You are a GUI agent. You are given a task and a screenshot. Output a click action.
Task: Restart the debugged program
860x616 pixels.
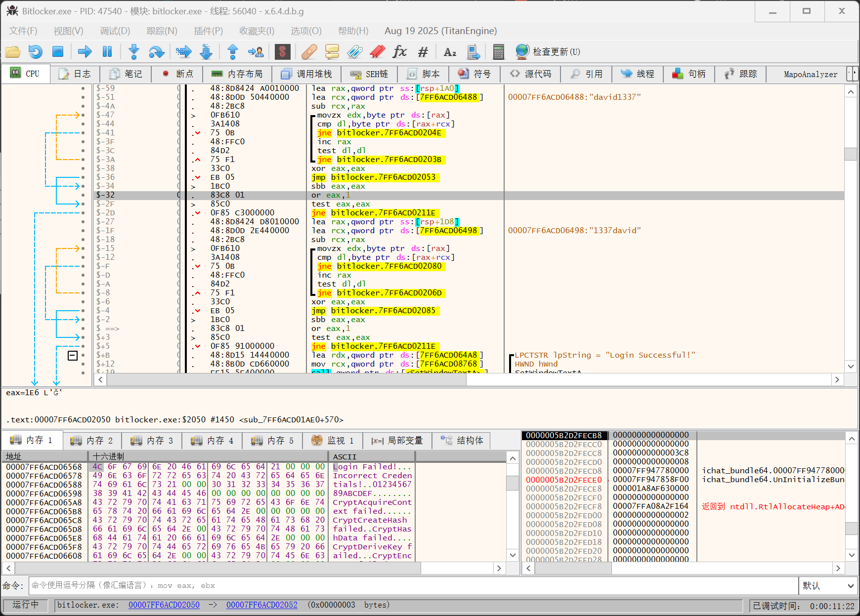(x=36, y=51)
